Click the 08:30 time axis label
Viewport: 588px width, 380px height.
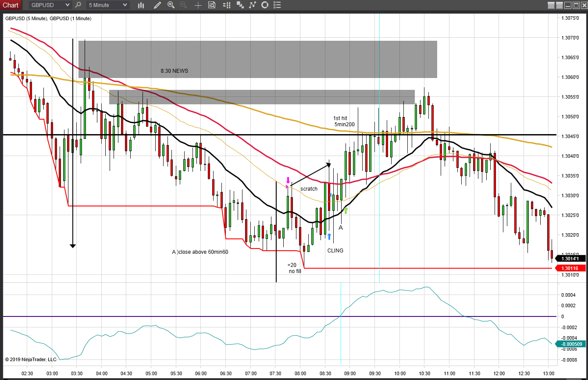325,373
